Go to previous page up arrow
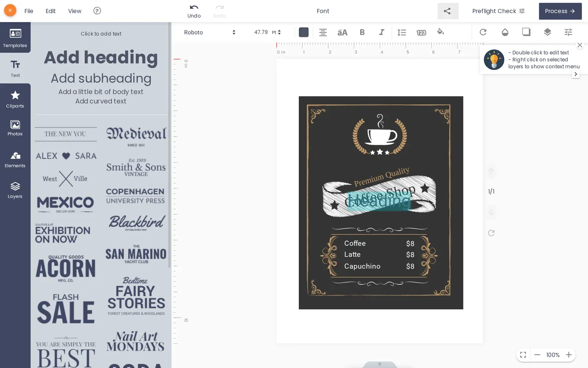This screenshot has width=588, height=368. point(491,171)
